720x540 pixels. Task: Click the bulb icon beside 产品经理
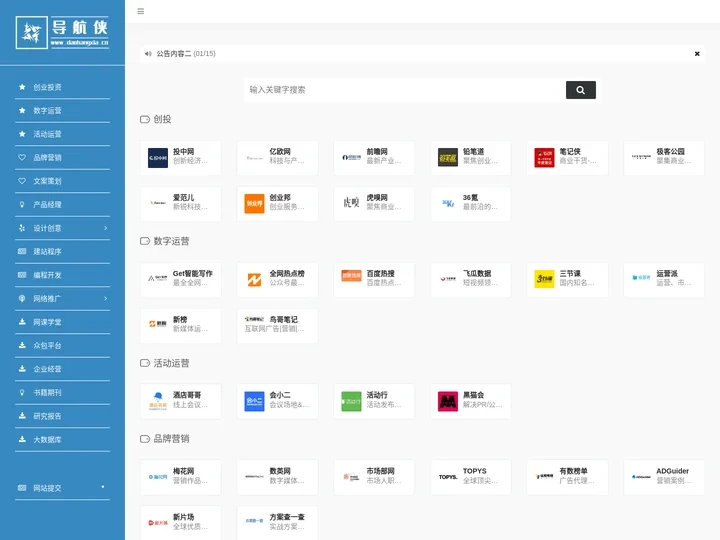point(22,204)
